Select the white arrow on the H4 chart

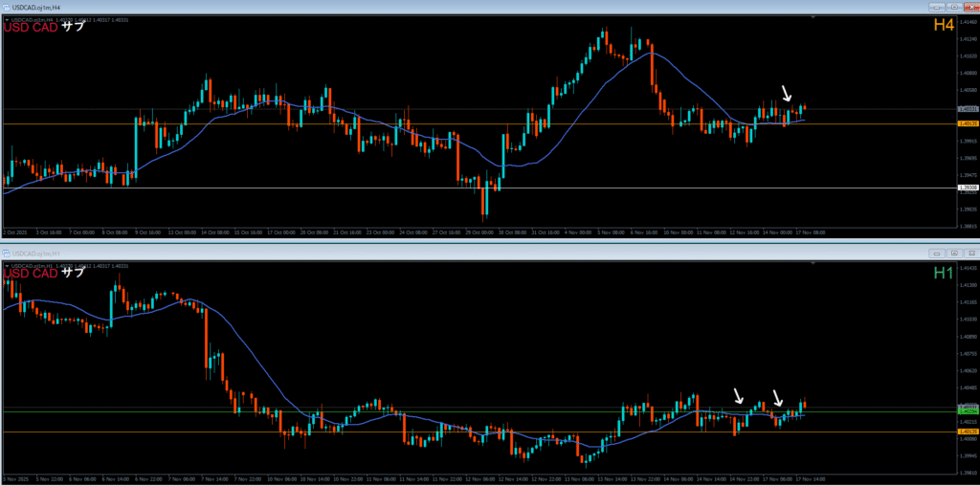pos(787,93)
